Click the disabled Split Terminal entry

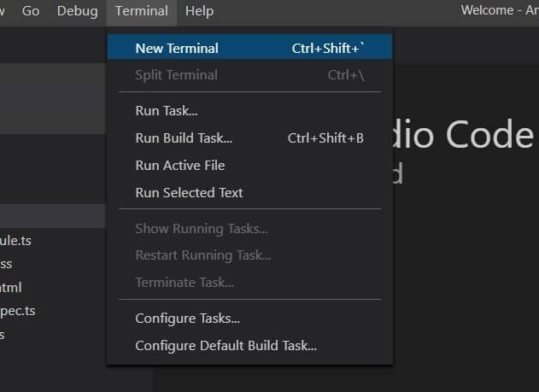pos(176,75)
